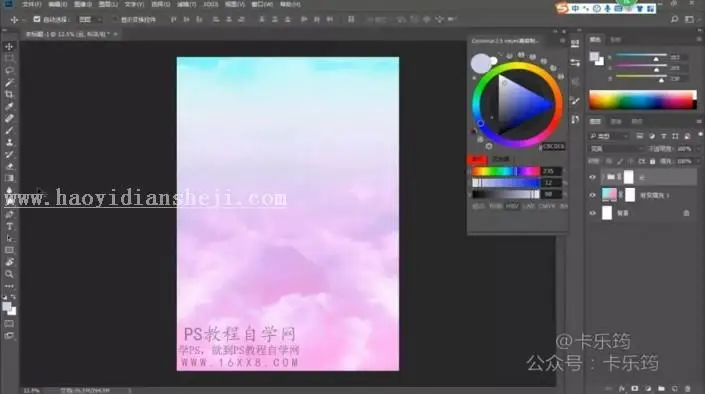Click Delete layer trash icon
The image size is (705, 394).
687,388
